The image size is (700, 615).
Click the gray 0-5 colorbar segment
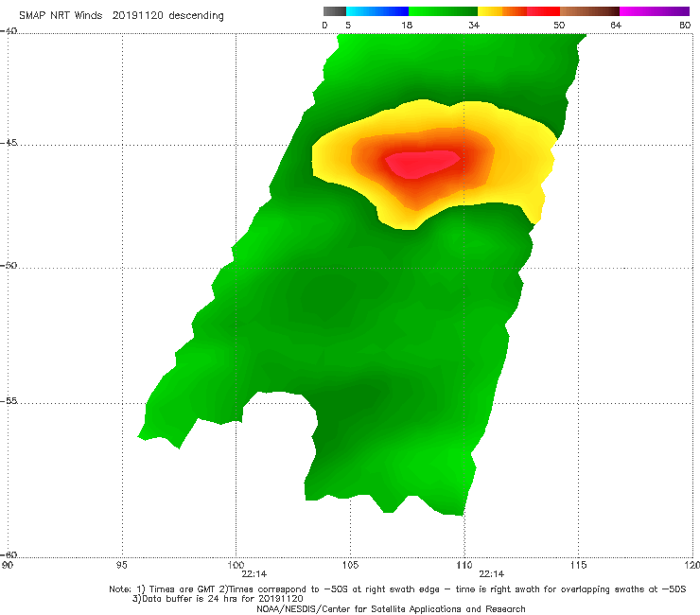point(335,11)
